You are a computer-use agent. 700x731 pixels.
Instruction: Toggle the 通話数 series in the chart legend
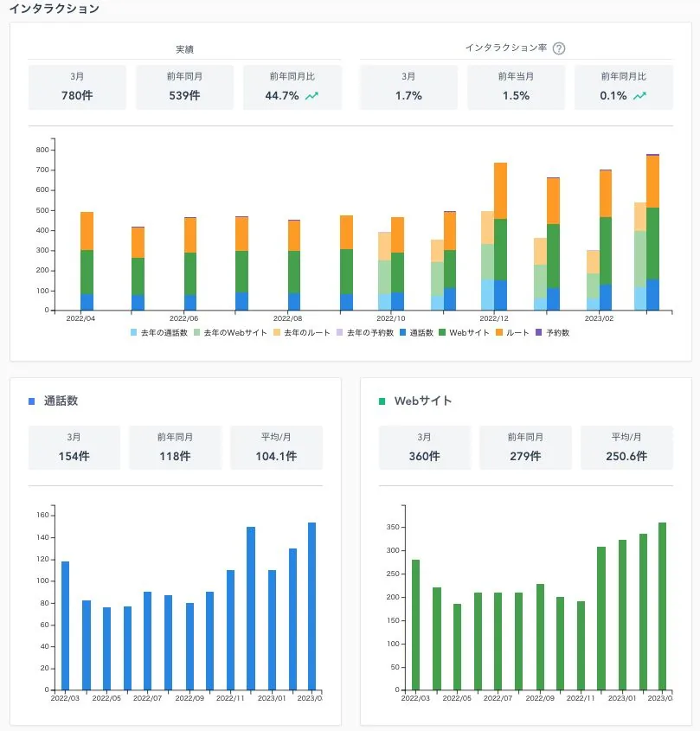coord(416,332)
